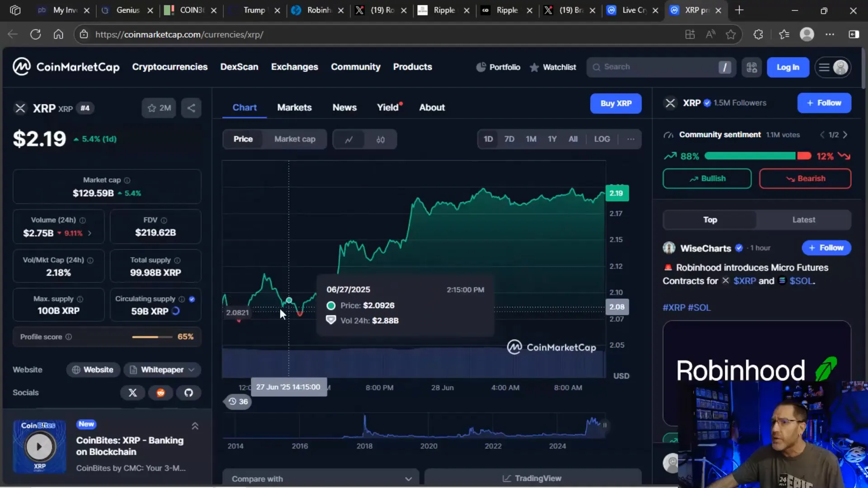Go to browser home page
Screen dimensions: 868x488
(58, 34)
